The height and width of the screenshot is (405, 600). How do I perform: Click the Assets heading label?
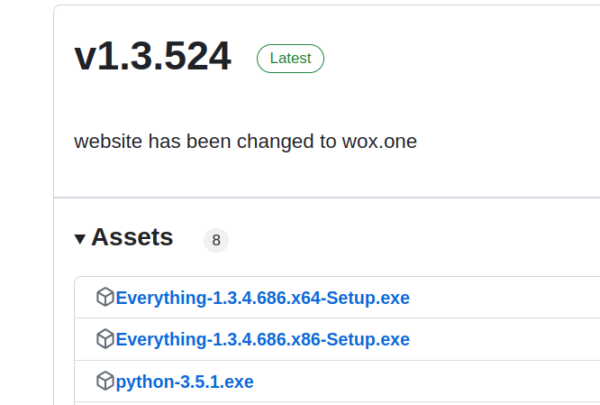(132, 237)
